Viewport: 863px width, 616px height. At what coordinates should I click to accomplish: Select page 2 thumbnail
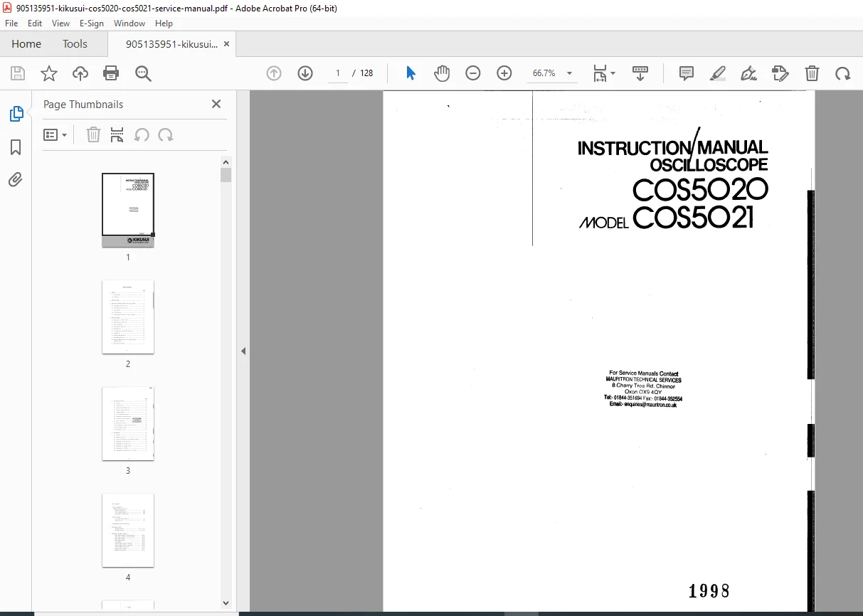[x=128, y=317]
